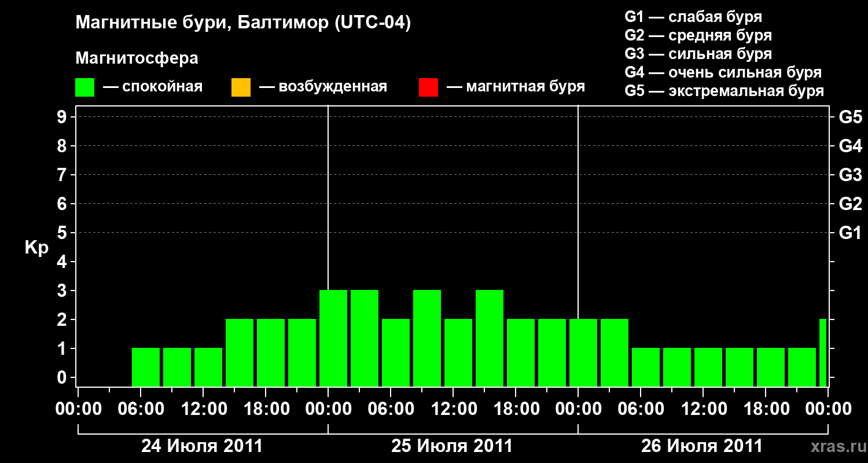Click the '12:00' label of 25 July
Viewport: 868px width, 463px height.
click(x=453, y=409)
